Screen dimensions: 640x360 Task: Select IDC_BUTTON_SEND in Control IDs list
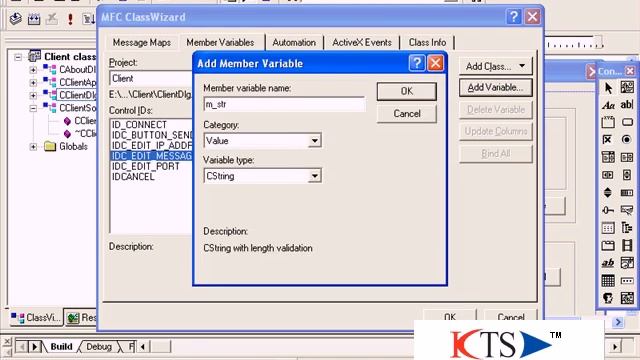152,135
